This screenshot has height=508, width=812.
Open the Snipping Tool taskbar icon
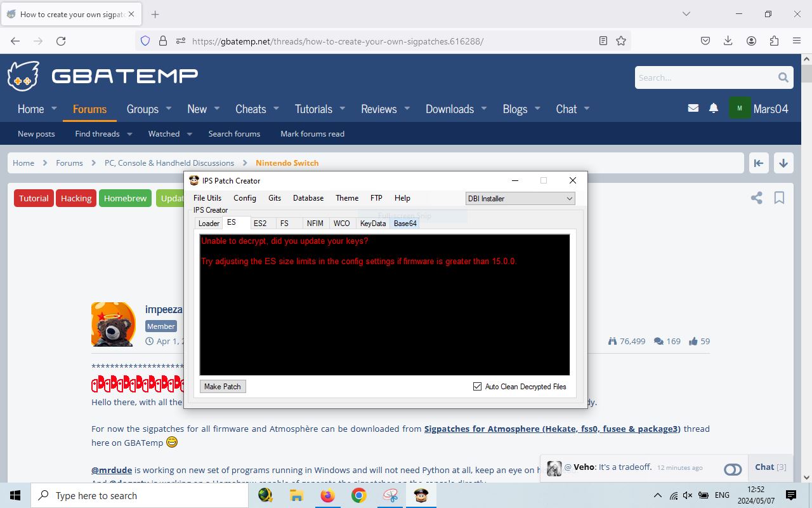(390, 495)
